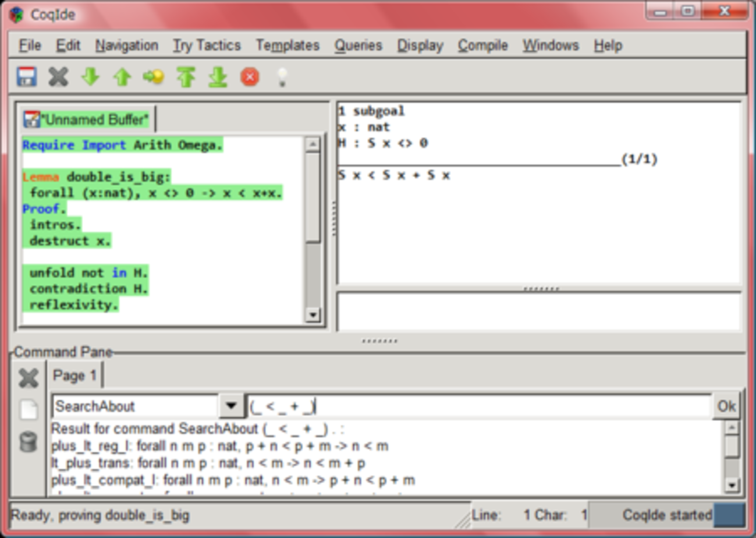Step forward one command with the green down arrow
This screenshot has width=756, height=538.
[90, 77]
